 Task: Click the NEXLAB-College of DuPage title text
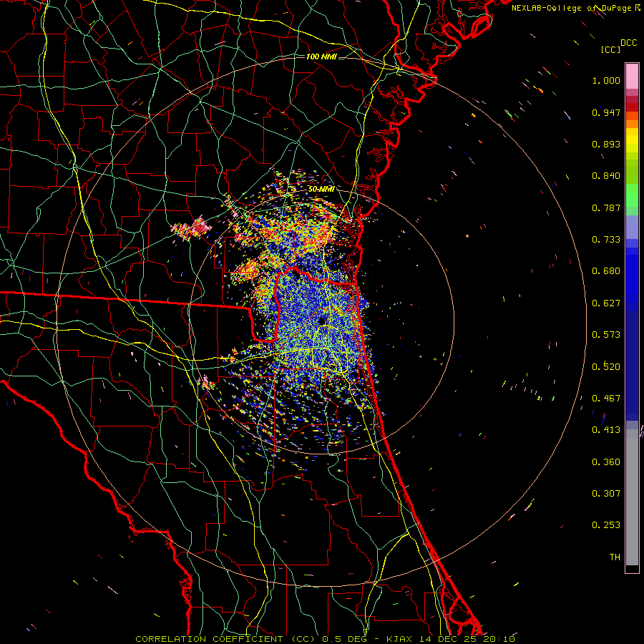[571, 8]
